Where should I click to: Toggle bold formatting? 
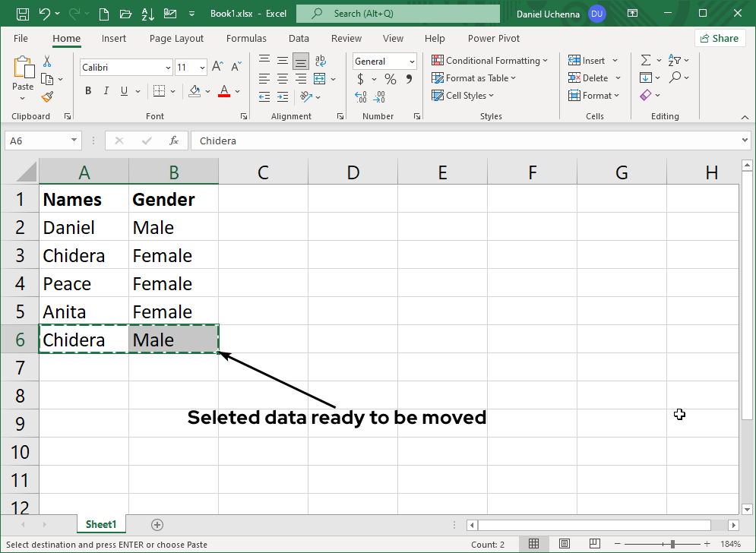pyautogui.click(x=87, y=90)
